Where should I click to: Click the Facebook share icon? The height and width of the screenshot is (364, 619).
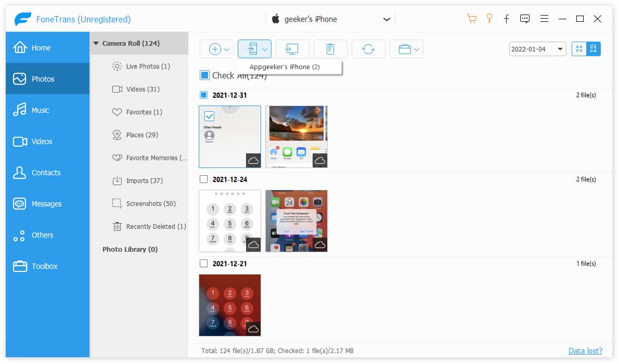click(507, 18)
